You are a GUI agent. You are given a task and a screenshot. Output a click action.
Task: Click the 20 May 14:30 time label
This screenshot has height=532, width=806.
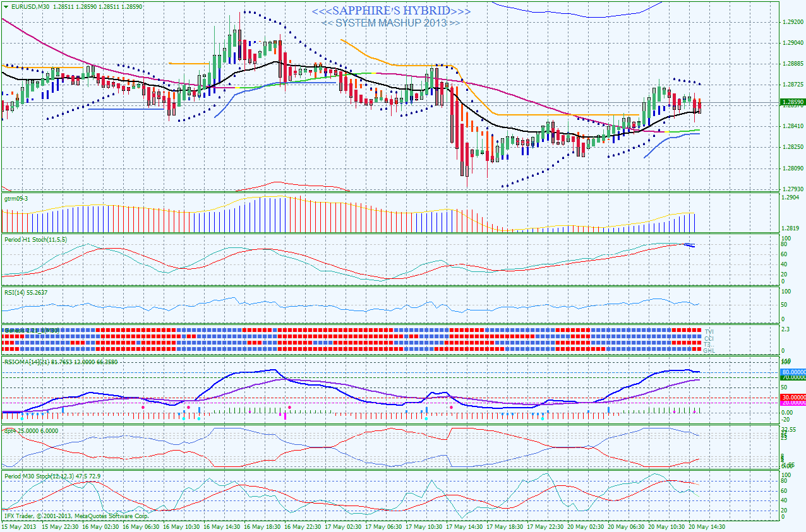click(x=708, y=526)
